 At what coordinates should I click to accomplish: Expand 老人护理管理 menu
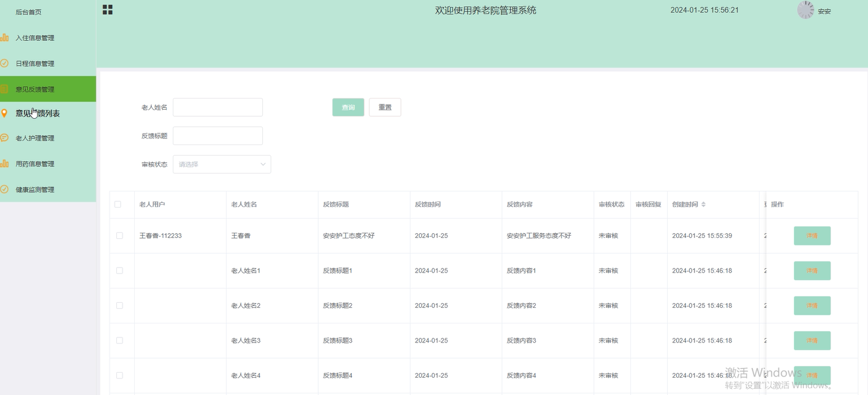48,138
